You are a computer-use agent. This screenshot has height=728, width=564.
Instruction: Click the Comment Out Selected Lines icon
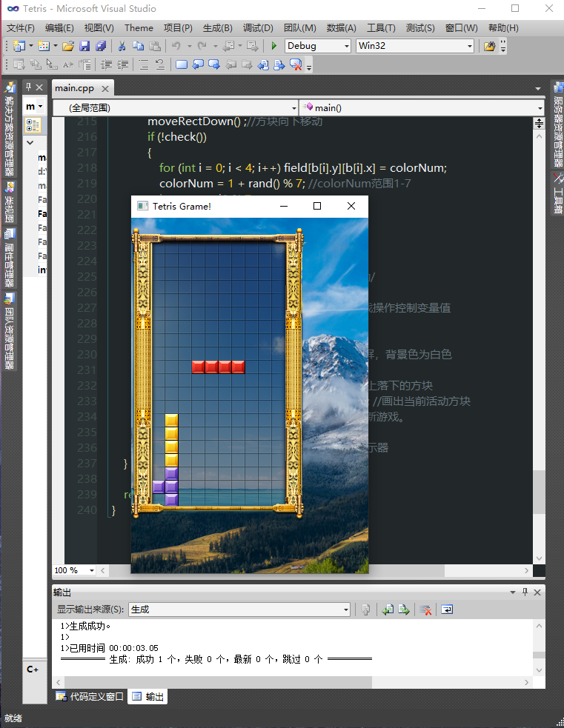[x=144, y=64]
